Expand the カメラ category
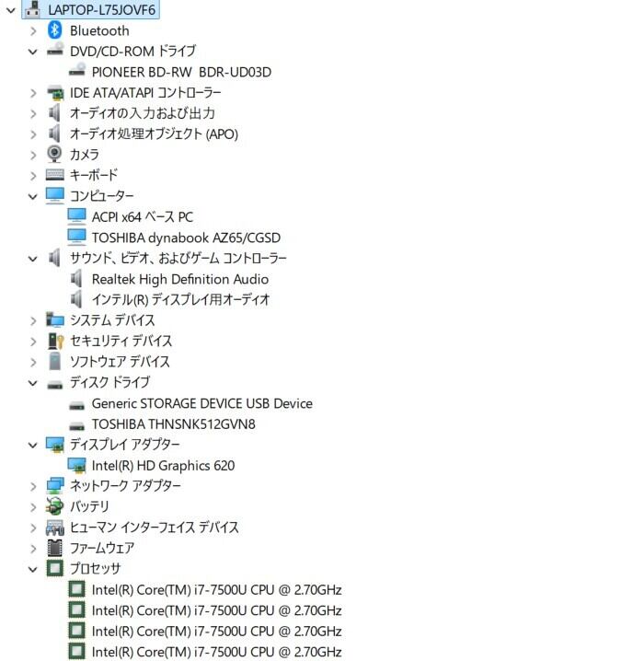644x661 pixels. 33,156
